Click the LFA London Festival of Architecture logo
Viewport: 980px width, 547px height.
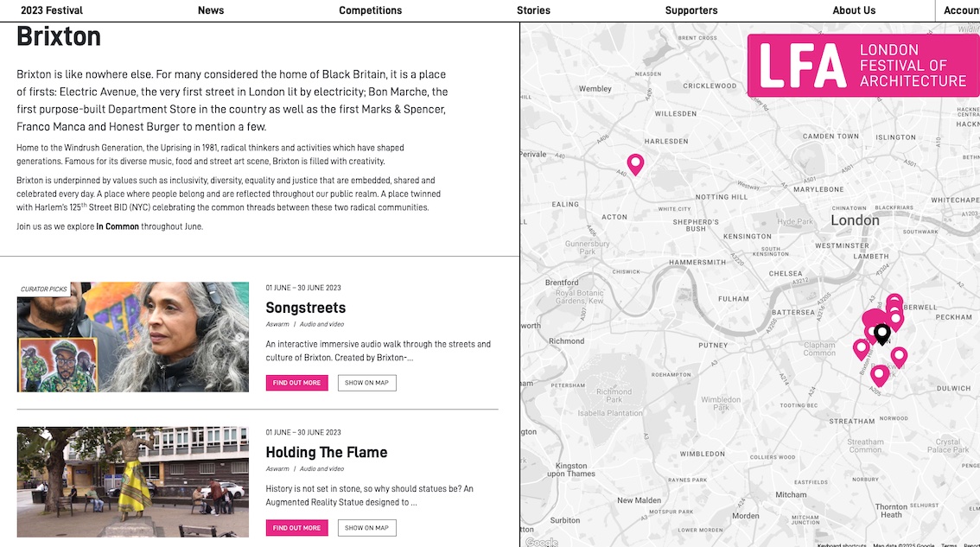[863, 66]
